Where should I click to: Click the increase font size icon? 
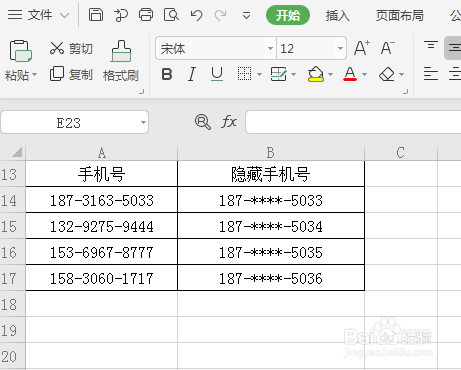(x=362, y=48)
